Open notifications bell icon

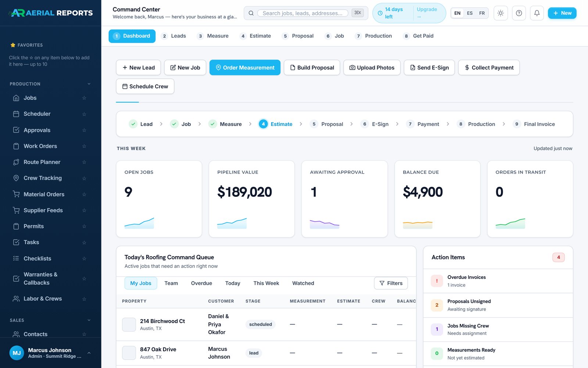click(x=537, y=13)
